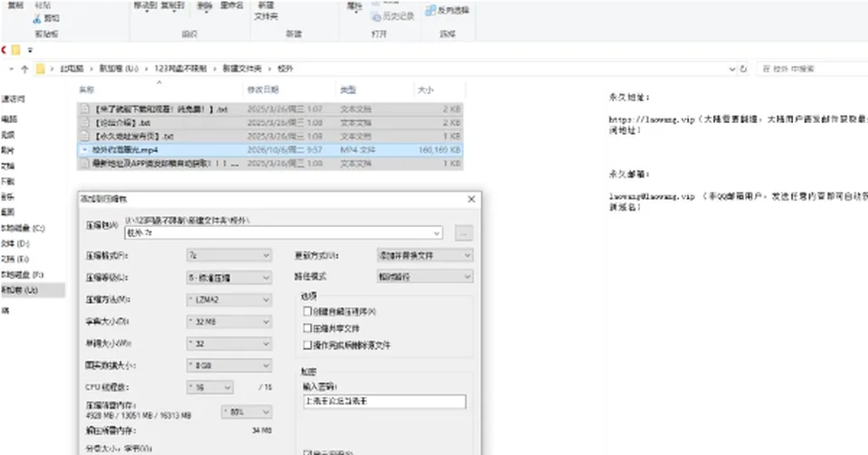Select the (D:) drive in the navigation pane
868x455 pixels.
(x=15, y=243)
